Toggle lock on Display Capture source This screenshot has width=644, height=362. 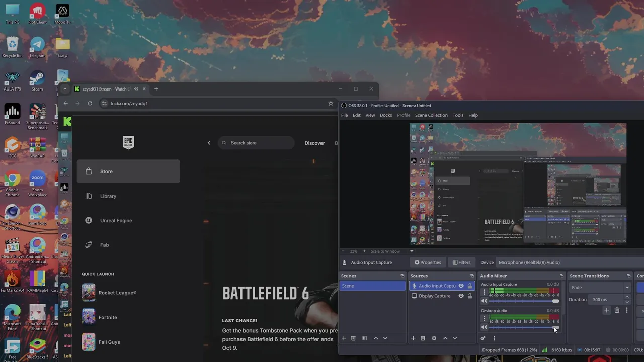point(470,296)
